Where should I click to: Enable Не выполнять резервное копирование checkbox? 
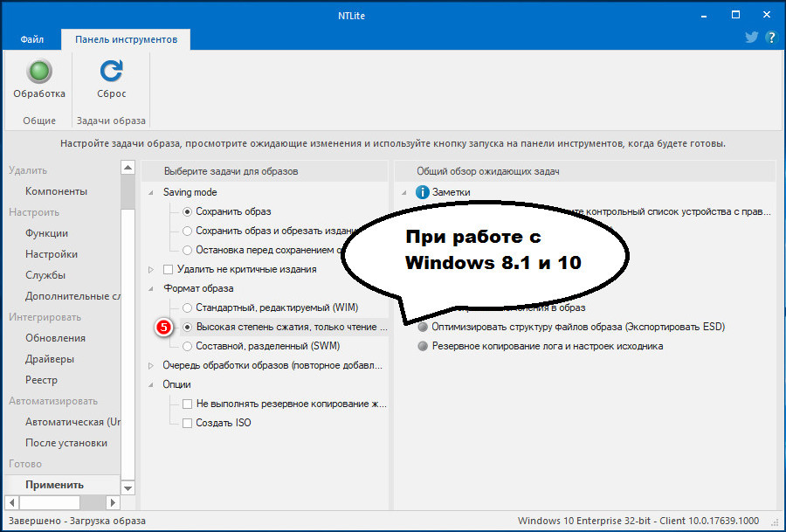coord(187,404)
